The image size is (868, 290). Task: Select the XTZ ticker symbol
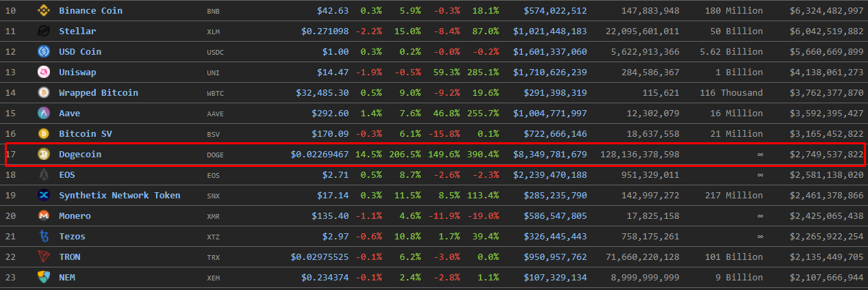click(x=213, y=237)
